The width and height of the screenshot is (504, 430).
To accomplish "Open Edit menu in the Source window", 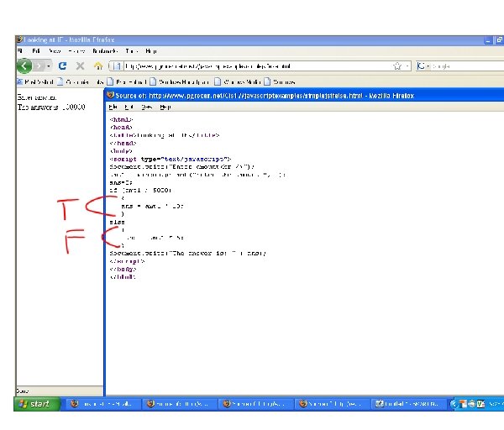I will point(129,107).
